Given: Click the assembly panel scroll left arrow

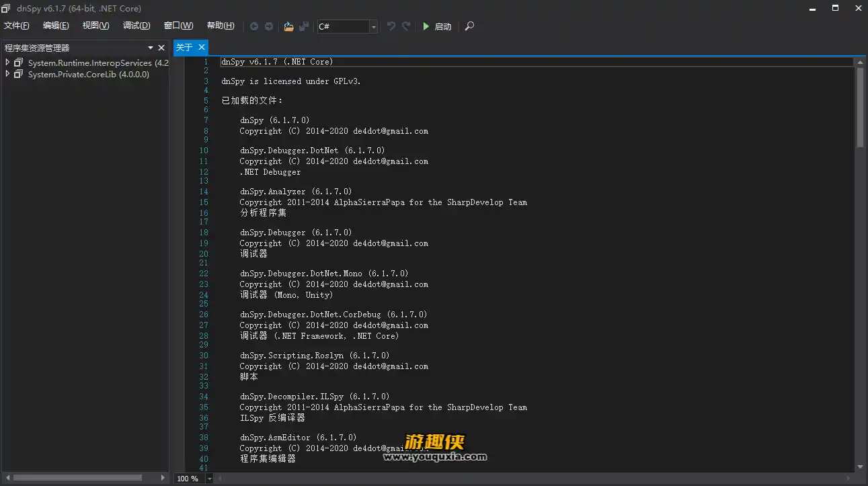Looking at the screenshot, I should pos(6,478).
